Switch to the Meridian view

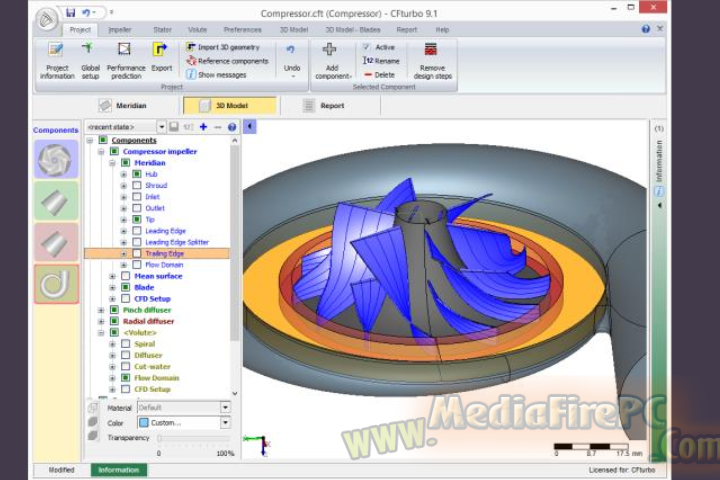coord(123,106)
